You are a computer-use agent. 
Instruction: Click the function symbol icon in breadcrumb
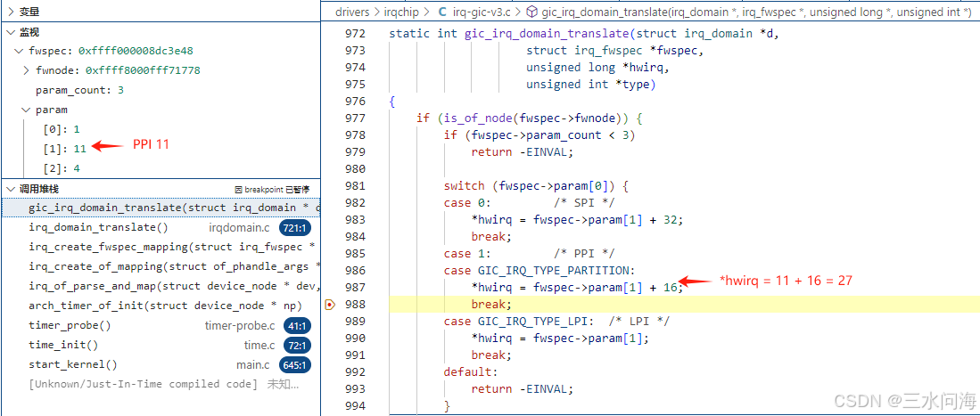pyautogui.click(x=531, y=12)
